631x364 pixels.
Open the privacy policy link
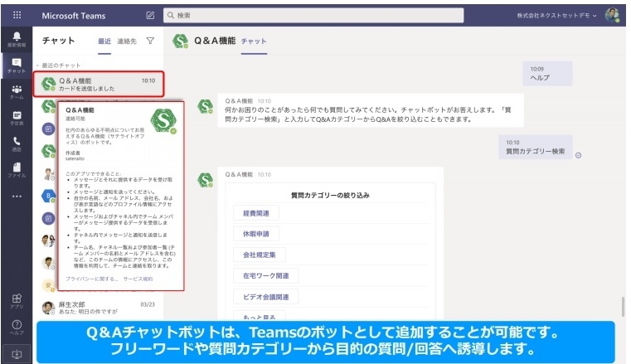coord(92,279)
